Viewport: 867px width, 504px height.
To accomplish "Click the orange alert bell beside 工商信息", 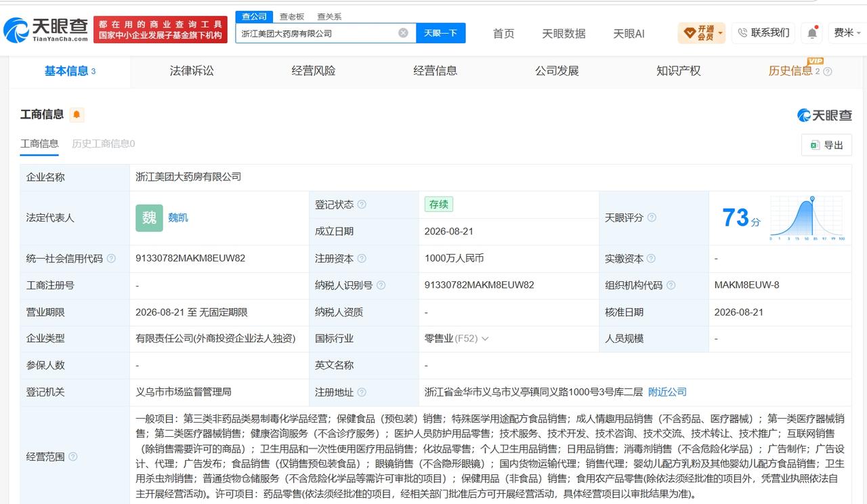I will coord(77,114).
